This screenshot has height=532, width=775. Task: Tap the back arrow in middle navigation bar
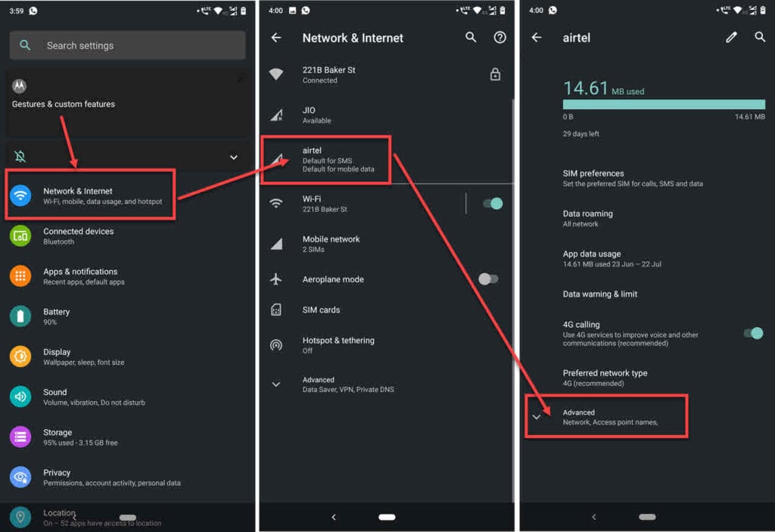pos(334,517)
